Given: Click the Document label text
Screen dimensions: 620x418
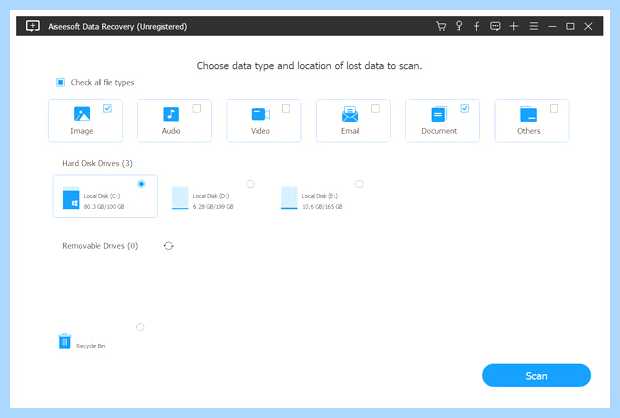Looking at the screenshot, I should pyautogui.click(x=439, y=131).
